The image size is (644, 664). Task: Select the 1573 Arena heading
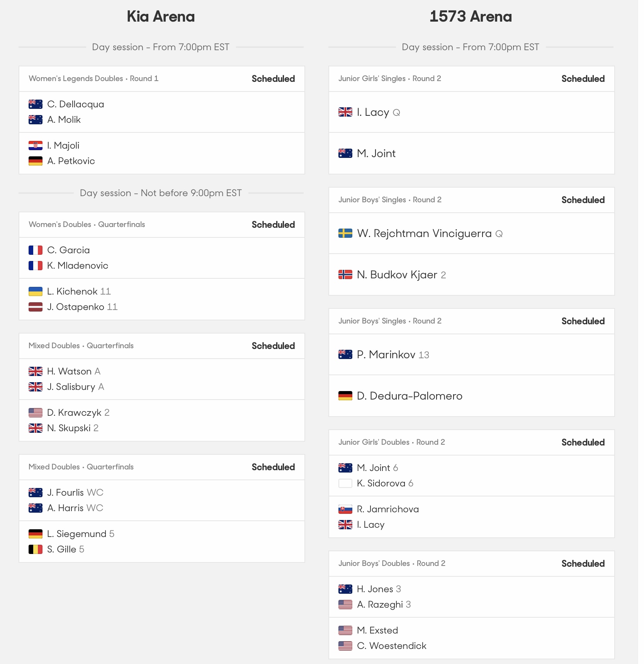click(x=471, y=17)
